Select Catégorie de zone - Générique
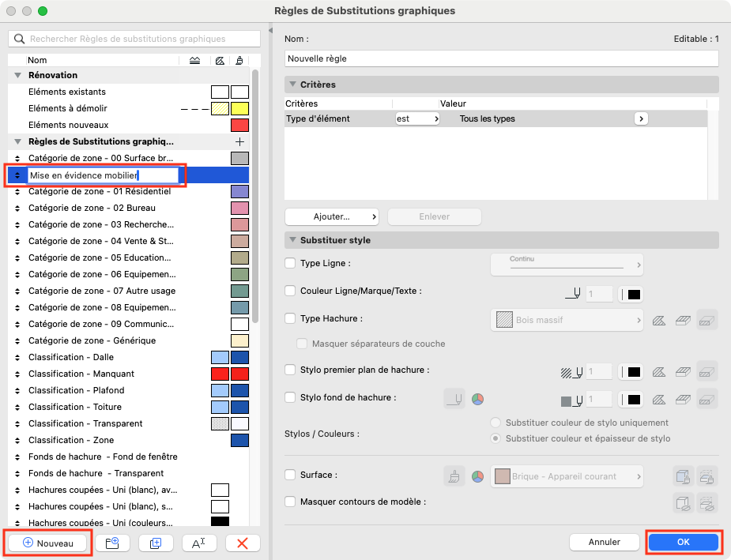731x560 pixels. pyautogui.click(x=128, y=340)
